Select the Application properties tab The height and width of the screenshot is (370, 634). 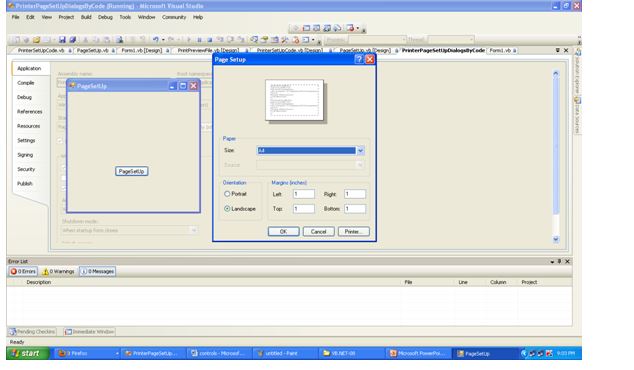click(x=29, y=68)
